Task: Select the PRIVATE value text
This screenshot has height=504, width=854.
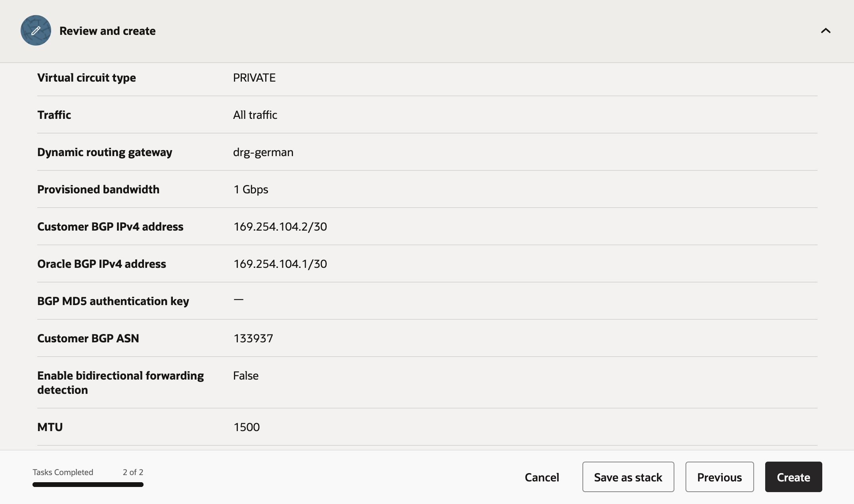Action: point(254,78)
